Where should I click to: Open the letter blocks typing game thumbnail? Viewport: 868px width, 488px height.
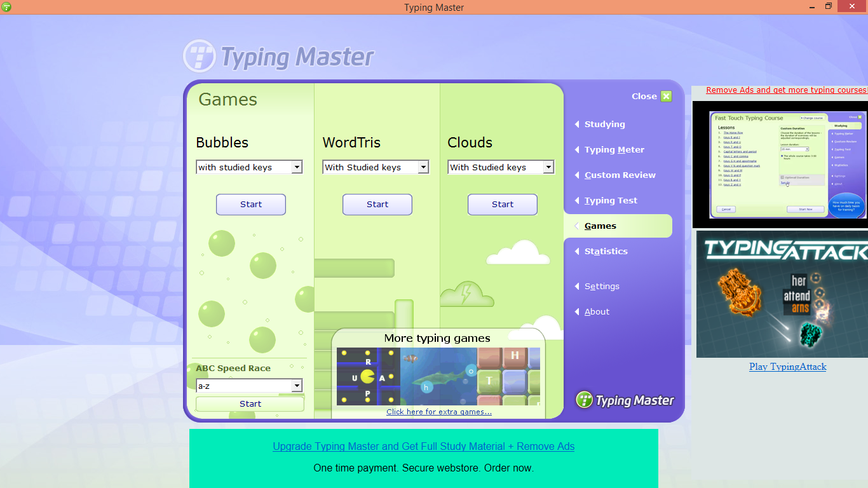pyautogui.click(x=508, y=376)
